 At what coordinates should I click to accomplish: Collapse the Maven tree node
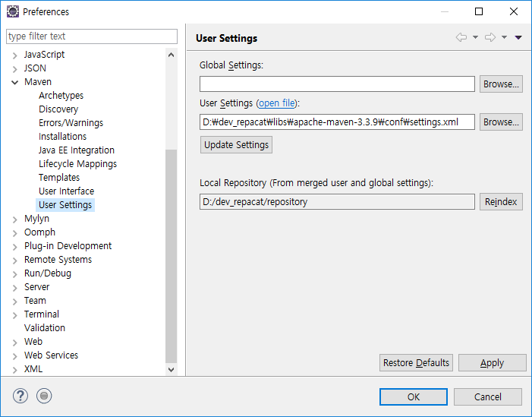pyautogui.click(x=14, y=82)
